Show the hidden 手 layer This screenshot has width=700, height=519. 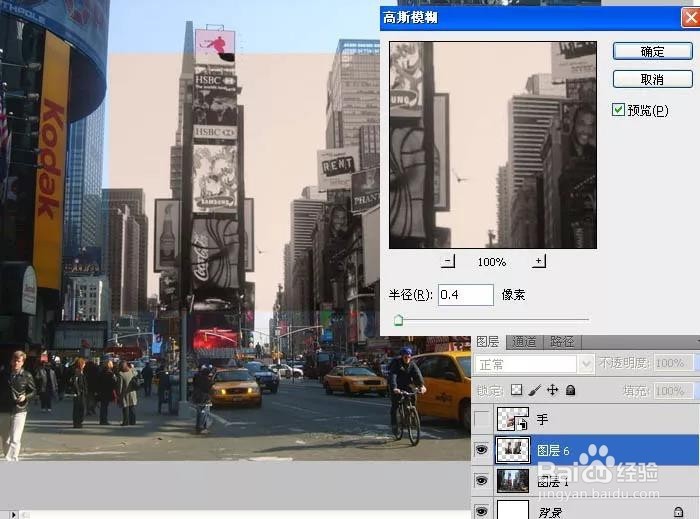click(x=482, y=419)
